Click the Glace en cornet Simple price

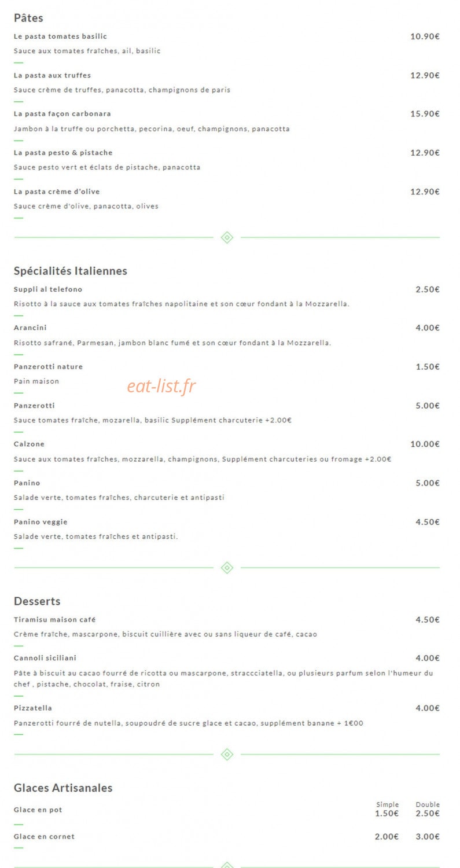[x=387, y=837]
